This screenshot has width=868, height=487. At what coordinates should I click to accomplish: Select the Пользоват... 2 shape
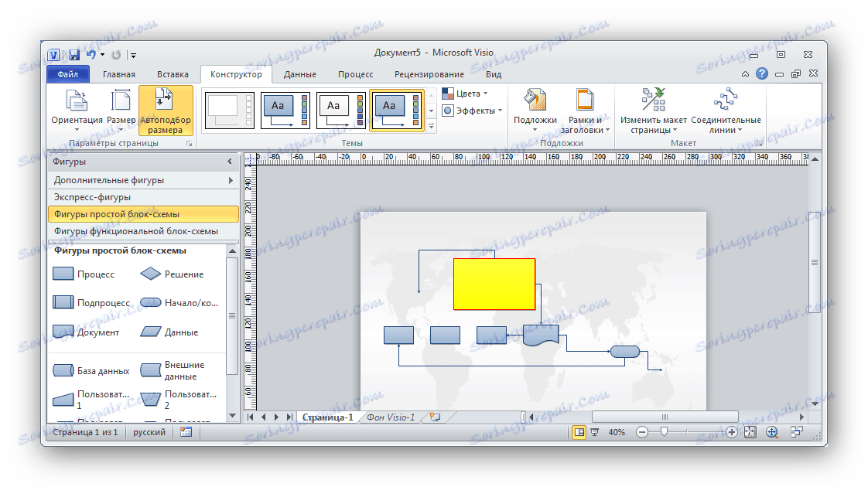178,400
